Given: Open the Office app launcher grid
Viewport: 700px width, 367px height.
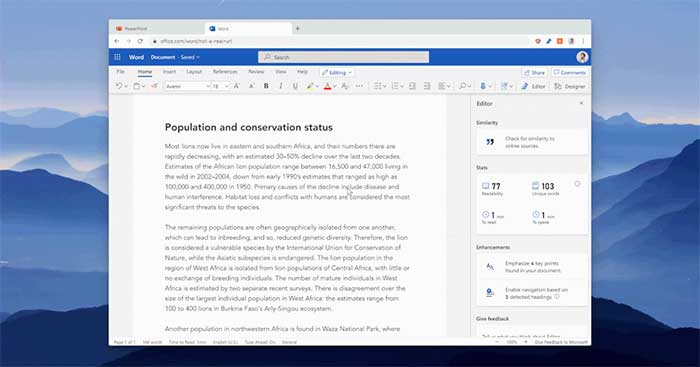Looking at the screenshot, I should click(x=117, y=57).
